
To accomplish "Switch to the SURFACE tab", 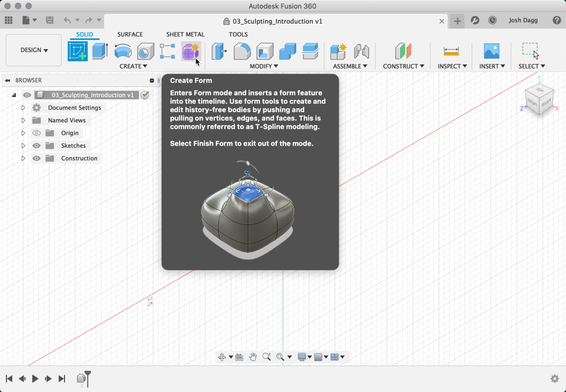I will (130, 34).
